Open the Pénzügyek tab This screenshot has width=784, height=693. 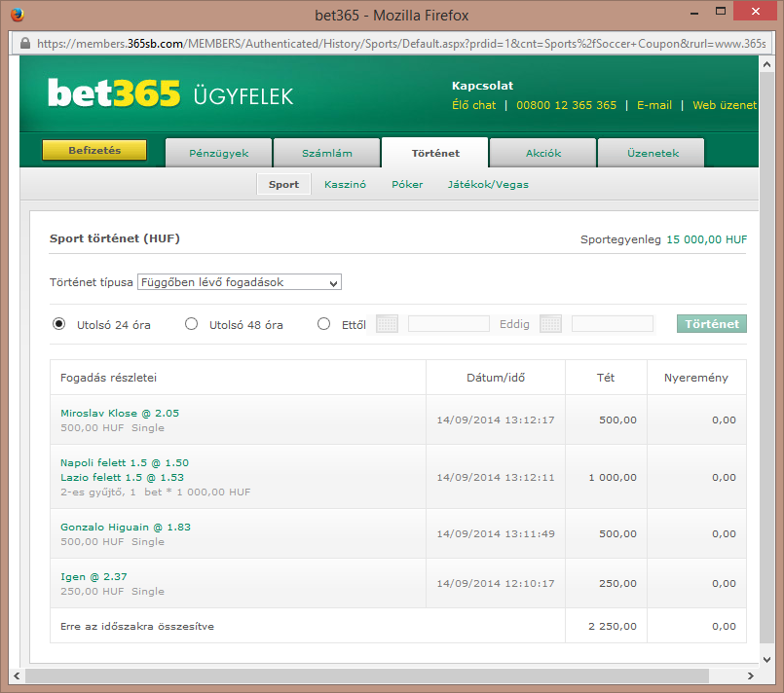[218, 154]
